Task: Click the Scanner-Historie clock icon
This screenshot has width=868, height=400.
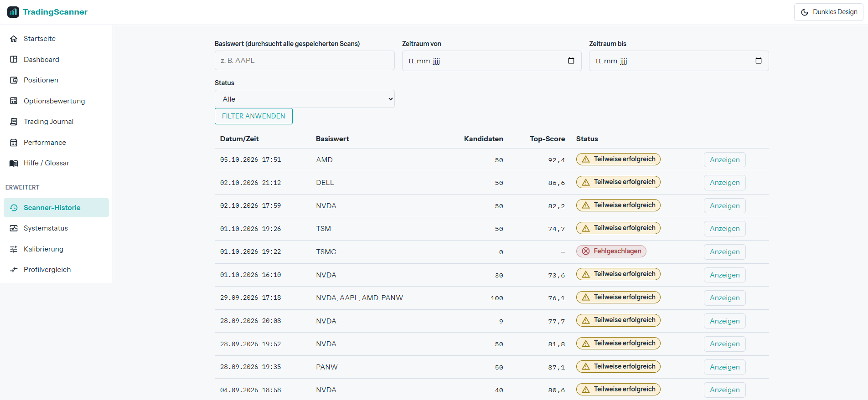Action: pyautogui.click(x=14, y=208)
